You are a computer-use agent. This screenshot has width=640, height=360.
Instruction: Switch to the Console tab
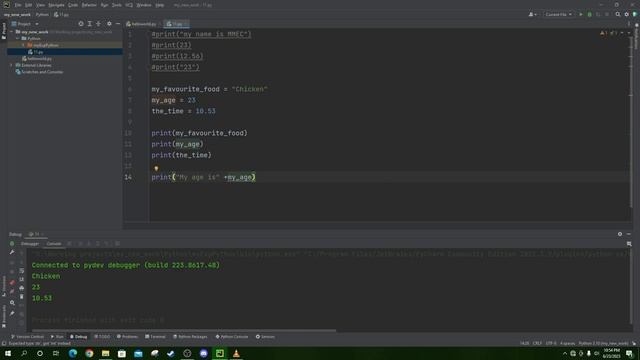[x=53, y=244]
